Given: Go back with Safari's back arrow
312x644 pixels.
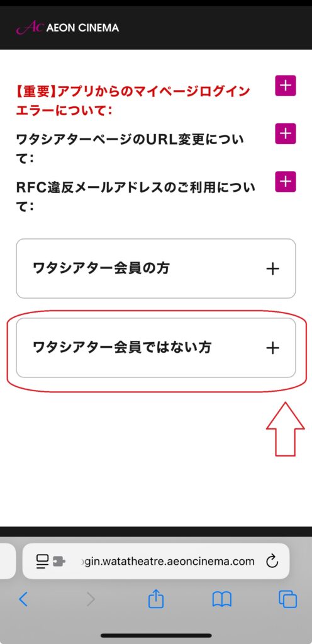Looking at the screenshot, I should click(x=23, y=599).
